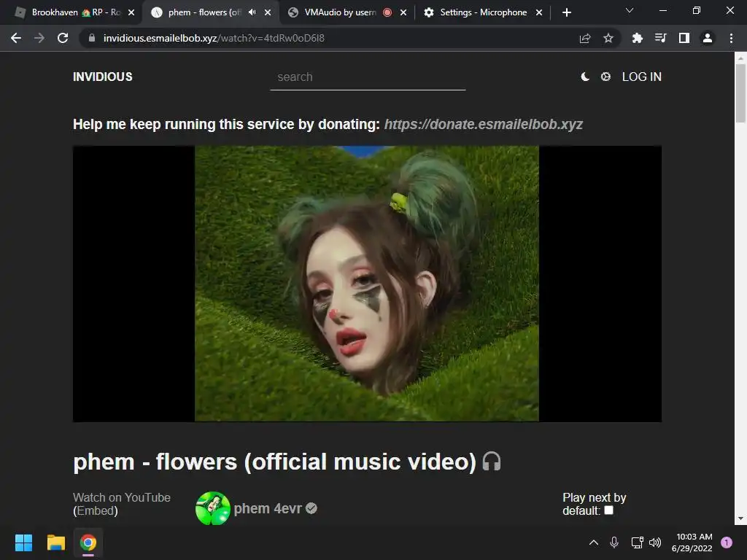
Task: Open the phem 4evr channel avatar
Action: pos(213,508)
